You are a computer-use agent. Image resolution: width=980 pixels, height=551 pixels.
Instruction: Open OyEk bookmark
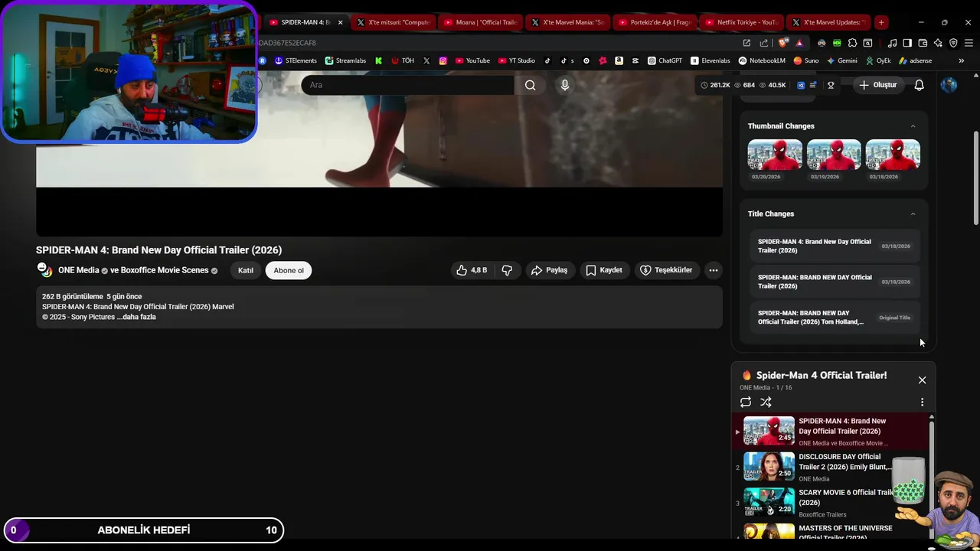point(879,60)
